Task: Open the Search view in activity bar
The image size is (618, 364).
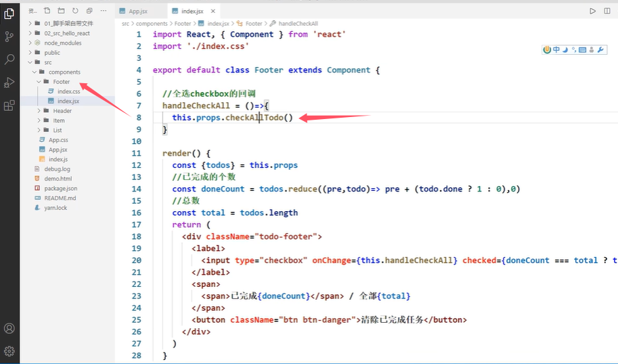Action: 9,59
